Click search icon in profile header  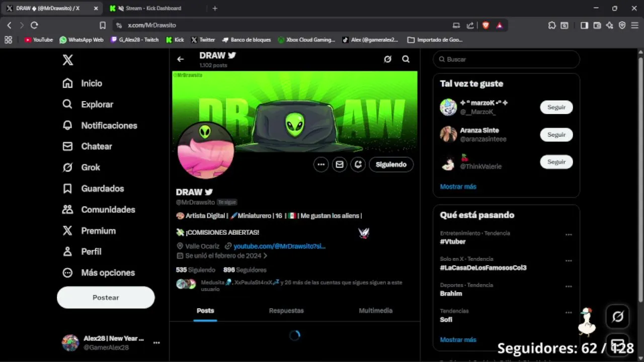[x=406, y=59]
